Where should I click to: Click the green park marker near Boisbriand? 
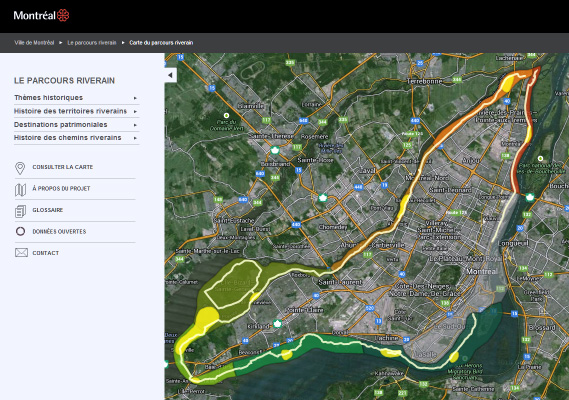point(275,150)
